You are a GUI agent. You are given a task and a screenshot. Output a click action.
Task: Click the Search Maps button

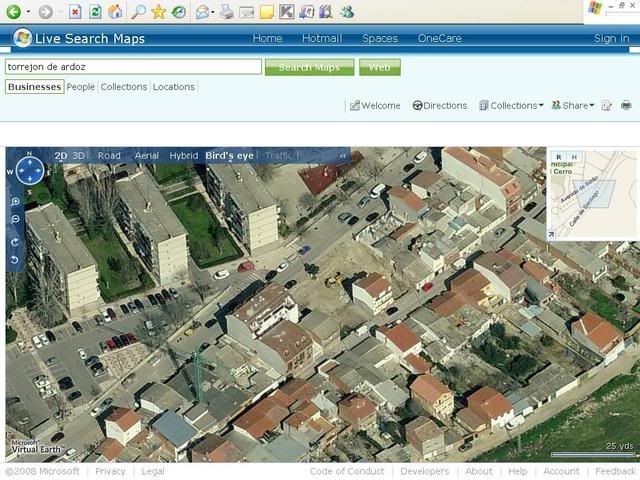click(309, 67)
